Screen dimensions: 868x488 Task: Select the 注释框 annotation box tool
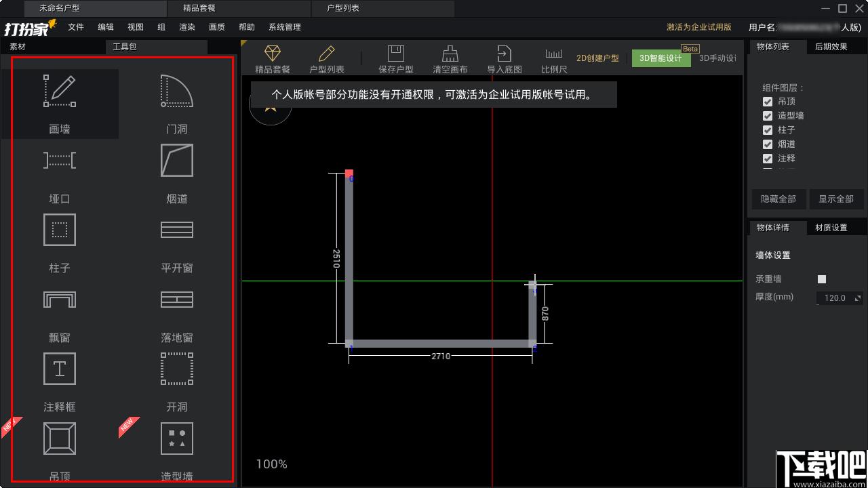pyautogui.click(x=60, y=382)
